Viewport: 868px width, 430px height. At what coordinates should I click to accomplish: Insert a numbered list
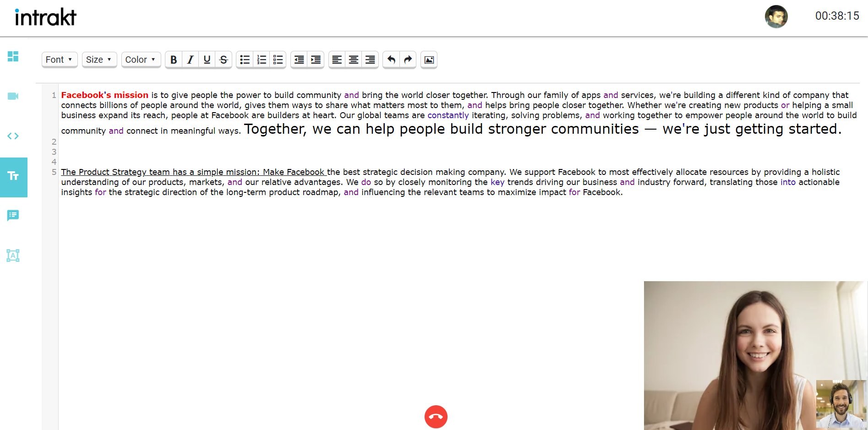tap(262, 60)
